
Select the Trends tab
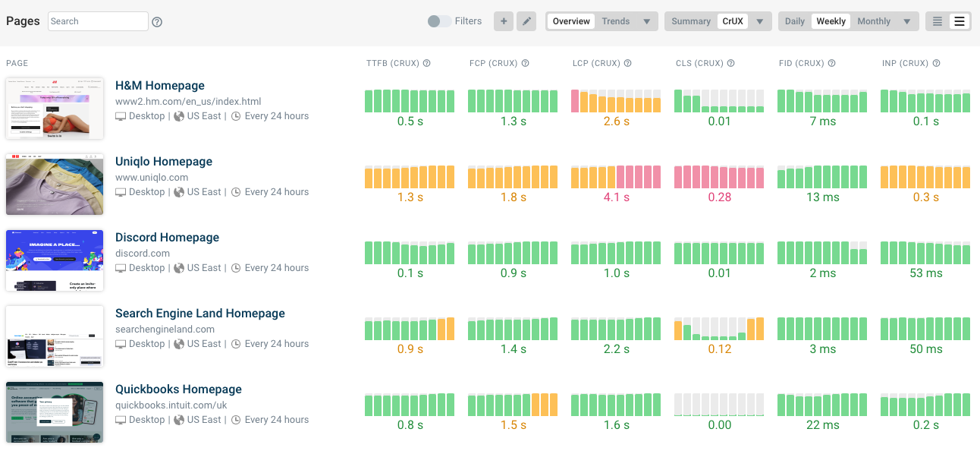[x=616, y=21]
